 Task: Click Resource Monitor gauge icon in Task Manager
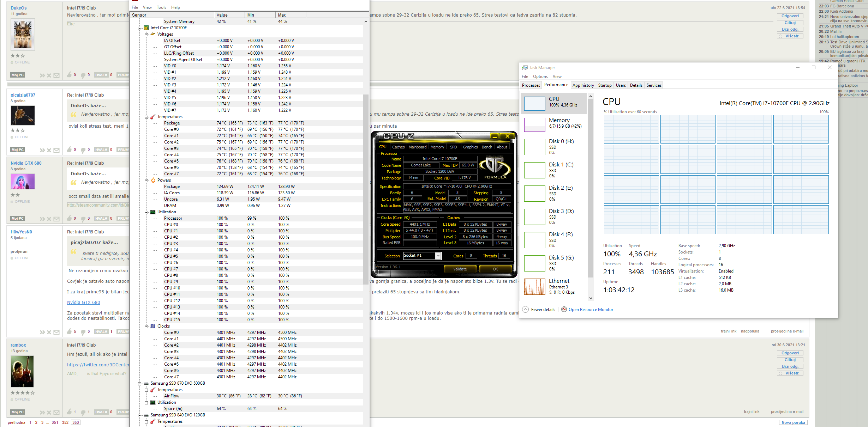click(x=564, y=309)
